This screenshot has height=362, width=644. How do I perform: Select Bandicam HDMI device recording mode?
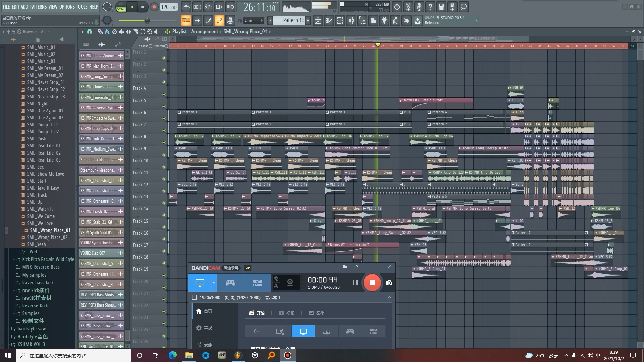pyautogui.click(x=258, y=283)
